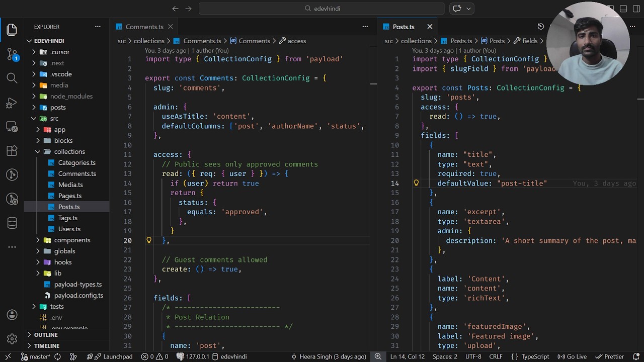Collapse the collections folder
Image resolution: width=644 pixels, height=362 pixels.
tap(38, 151)
